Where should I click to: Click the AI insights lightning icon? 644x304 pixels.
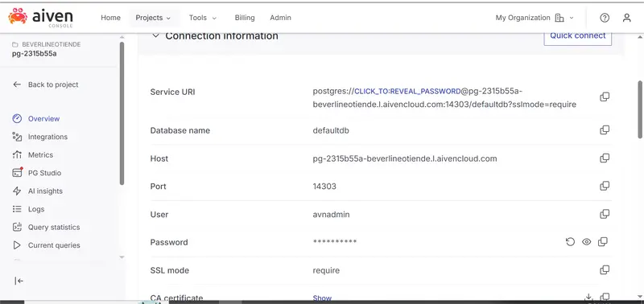tap(17, 191)
